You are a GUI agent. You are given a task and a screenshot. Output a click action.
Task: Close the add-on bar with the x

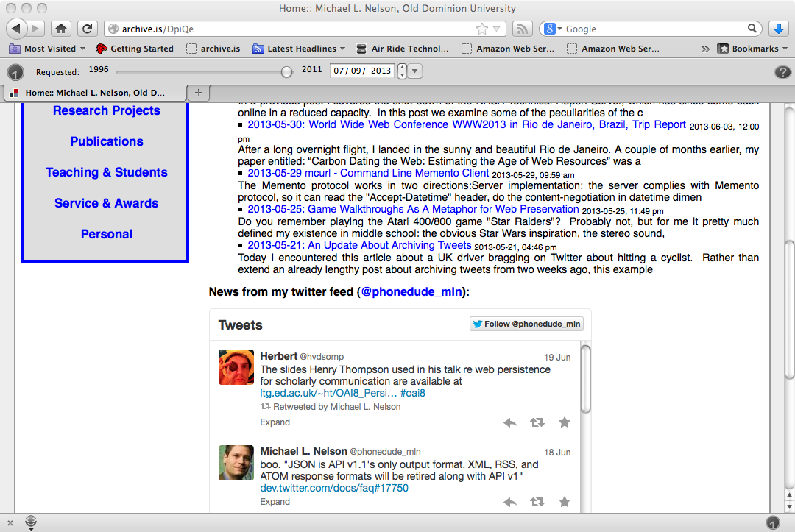click(x=10, y=523)
